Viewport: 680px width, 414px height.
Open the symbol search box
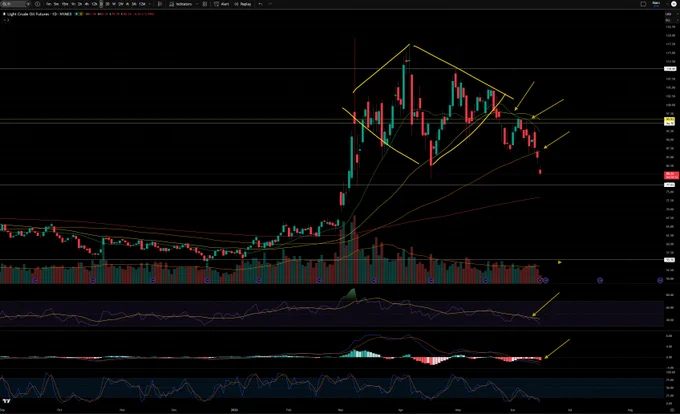(16, 4)
